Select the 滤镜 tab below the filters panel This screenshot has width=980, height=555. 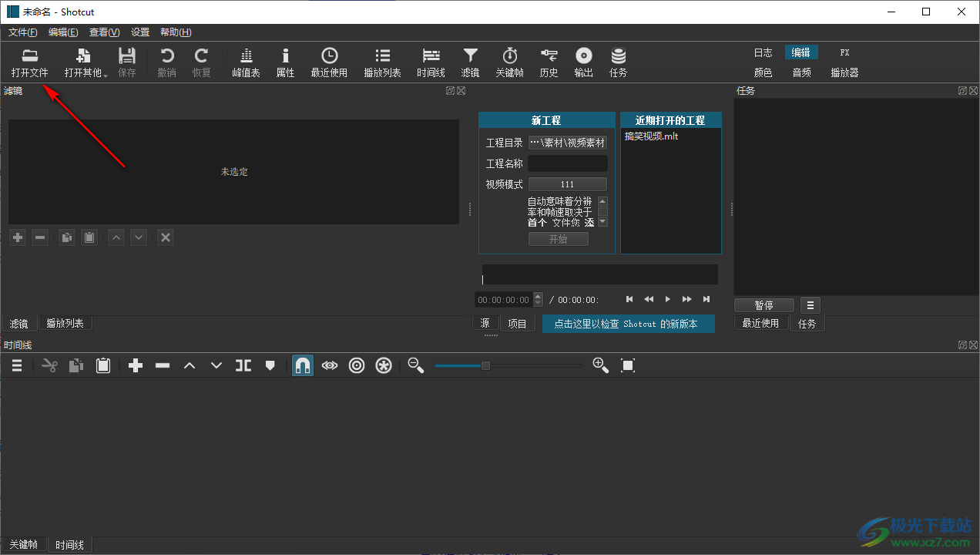coord(18,324)
